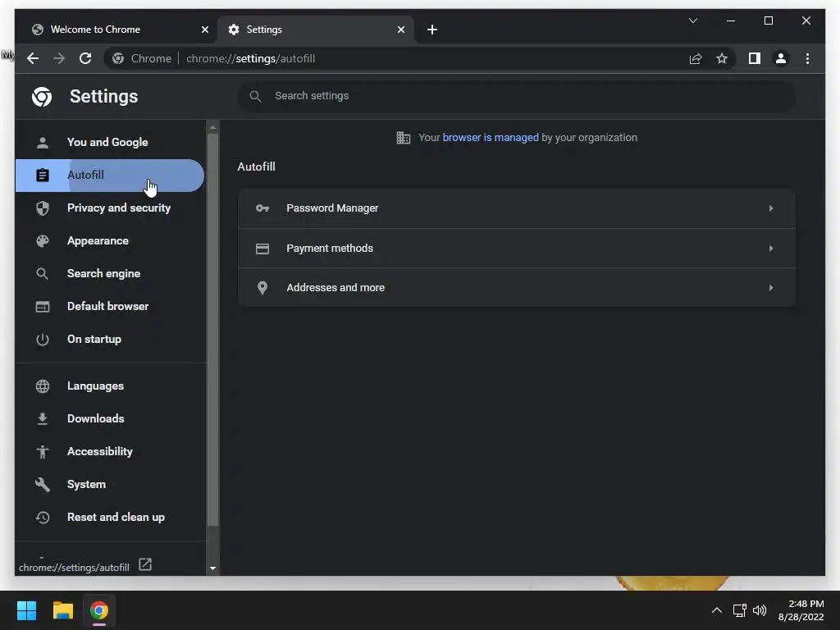Click the window icon for Default browser
Image resolution: width=840 pixels, height=630 pixels.
[43, 307]
